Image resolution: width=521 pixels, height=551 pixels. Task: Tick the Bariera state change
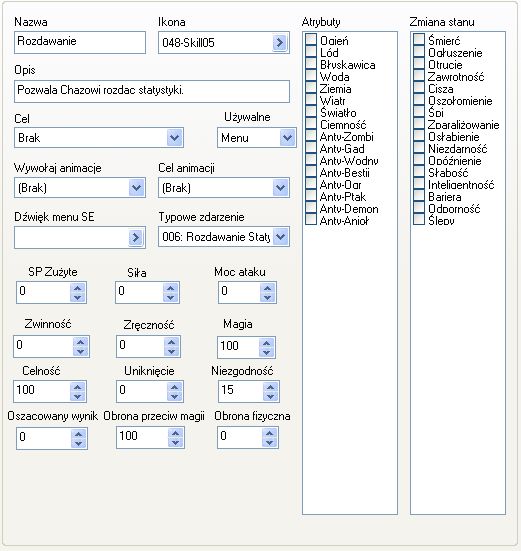tap(419, 195)
